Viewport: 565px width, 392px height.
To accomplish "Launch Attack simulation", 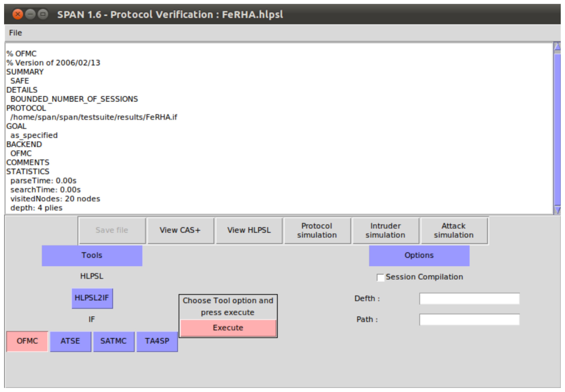I will pos(454,230).
